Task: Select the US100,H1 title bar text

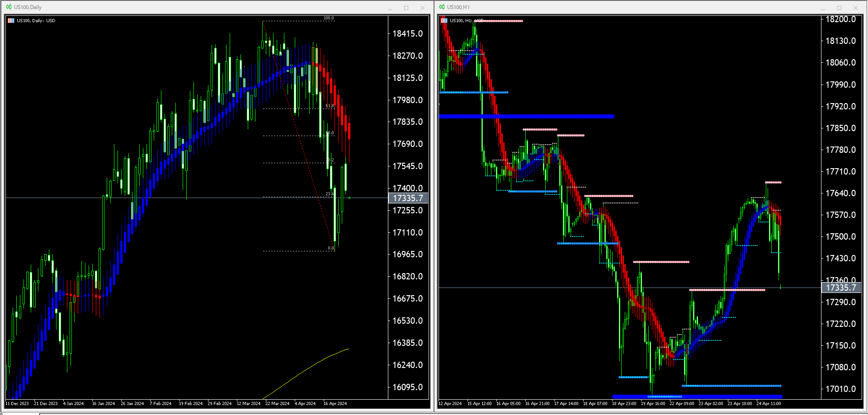Action: (458, 7)
